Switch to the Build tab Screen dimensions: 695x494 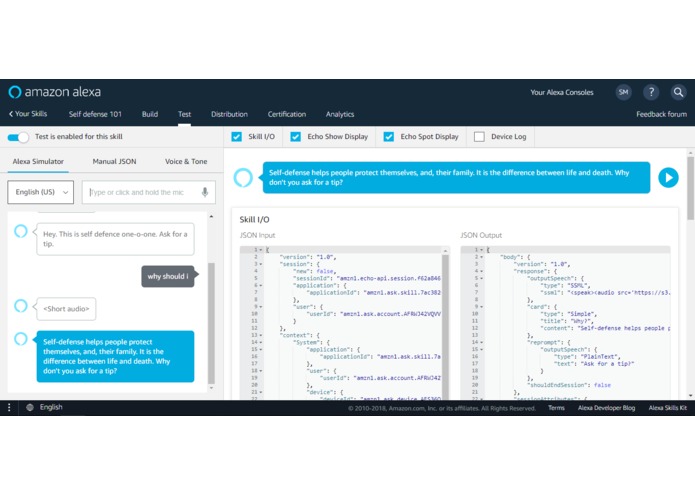[x=150, y=114]
